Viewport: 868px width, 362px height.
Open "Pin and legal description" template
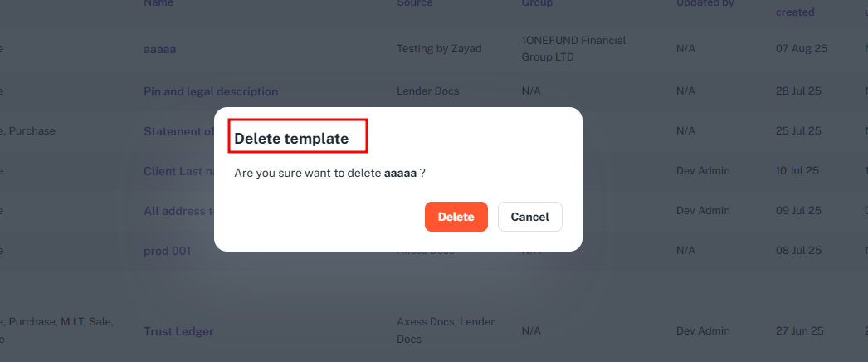(x=211, y=91)
